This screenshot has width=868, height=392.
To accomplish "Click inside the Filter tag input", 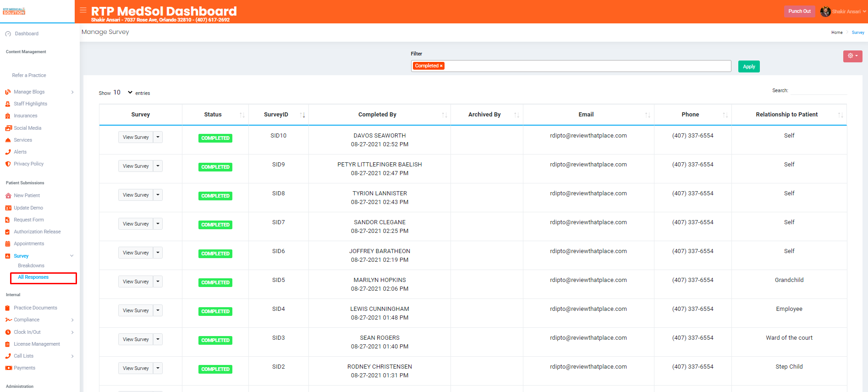I will coord(571,66).
